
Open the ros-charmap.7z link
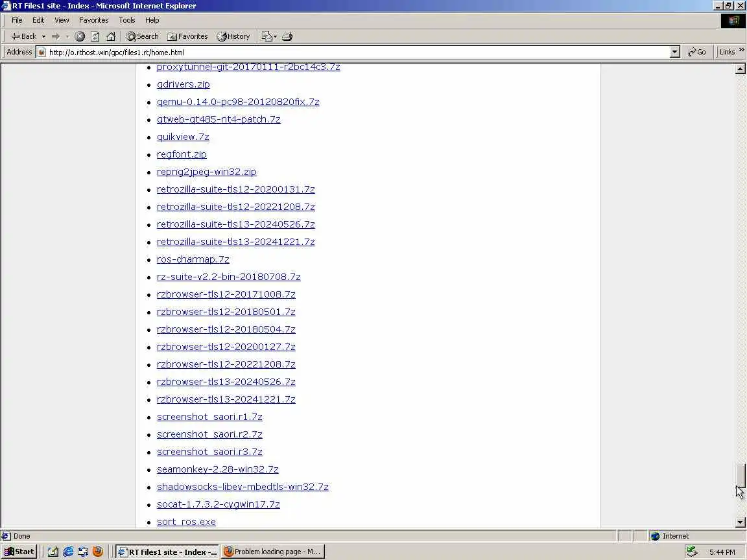point(193,259)
